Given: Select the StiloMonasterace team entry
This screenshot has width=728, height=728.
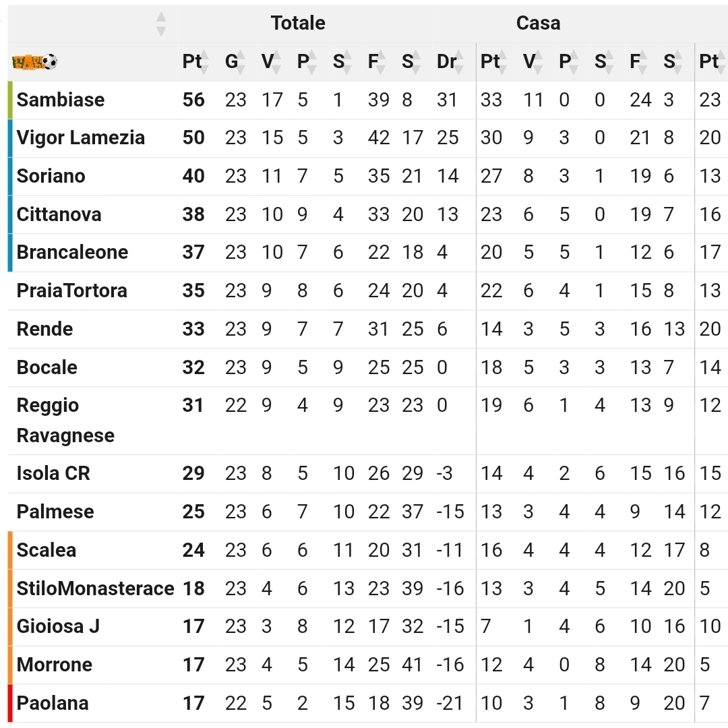Looking at the screenshot, I should (x=95, y=588).
